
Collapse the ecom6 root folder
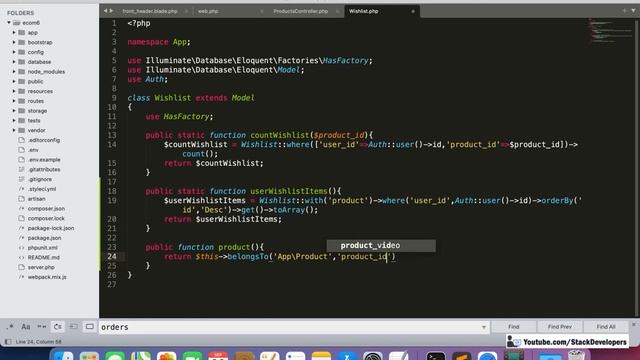pos(9,22)
